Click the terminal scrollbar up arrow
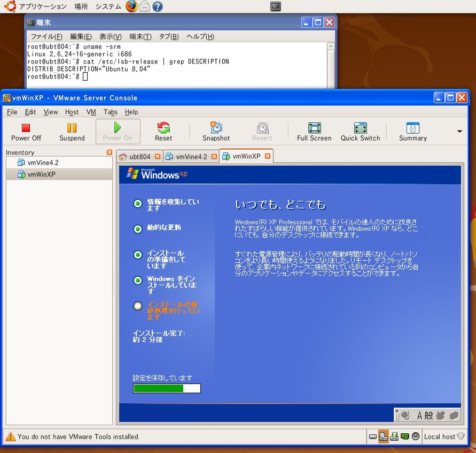Screen dimensions: 476x453 point(331,46)
